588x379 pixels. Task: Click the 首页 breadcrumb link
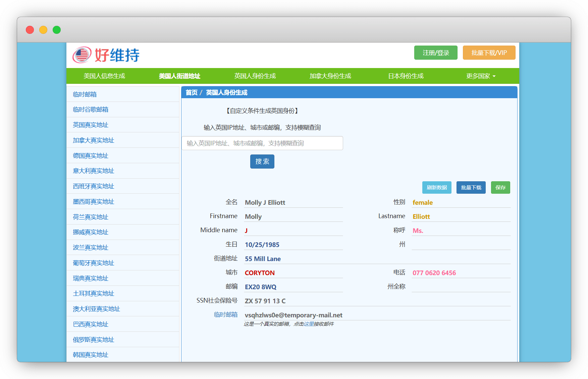(192, 92)
